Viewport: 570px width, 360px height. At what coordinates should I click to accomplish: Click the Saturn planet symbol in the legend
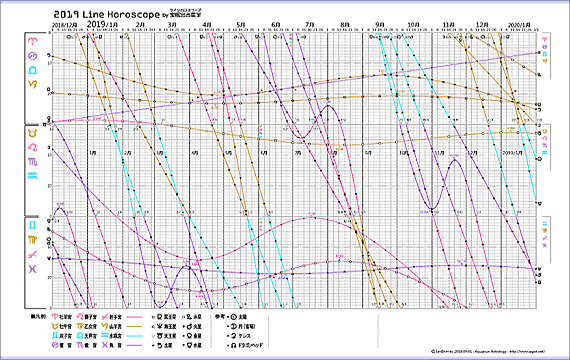[160, 345]
